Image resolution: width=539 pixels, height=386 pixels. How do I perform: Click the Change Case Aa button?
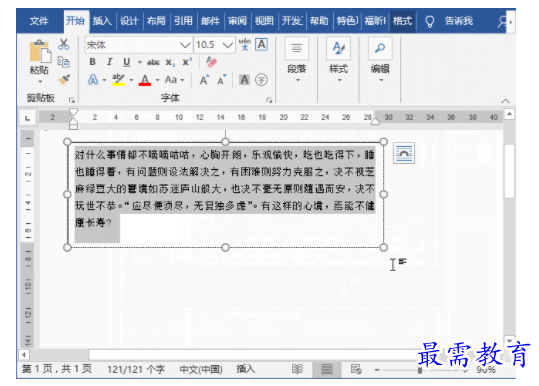(x=171, y=80)
